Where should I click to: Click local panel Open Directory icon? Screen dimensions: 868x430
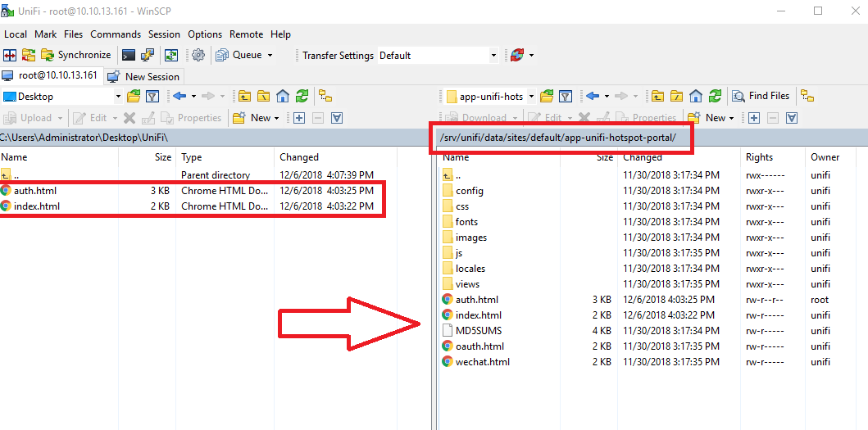[x=134, y=97]
